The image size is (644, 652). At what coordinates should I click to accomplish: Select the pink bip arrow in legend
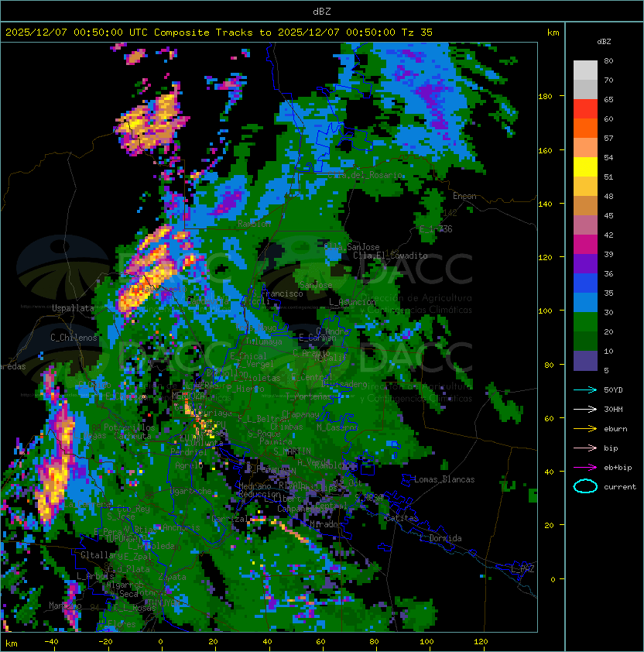click(585, 448)
